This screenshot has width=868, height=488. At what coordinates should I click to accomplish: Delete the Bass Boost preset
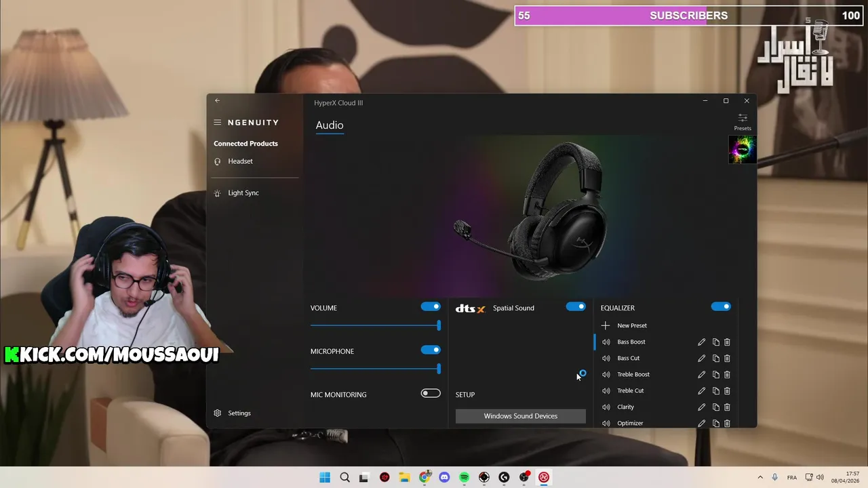point(727,342)
